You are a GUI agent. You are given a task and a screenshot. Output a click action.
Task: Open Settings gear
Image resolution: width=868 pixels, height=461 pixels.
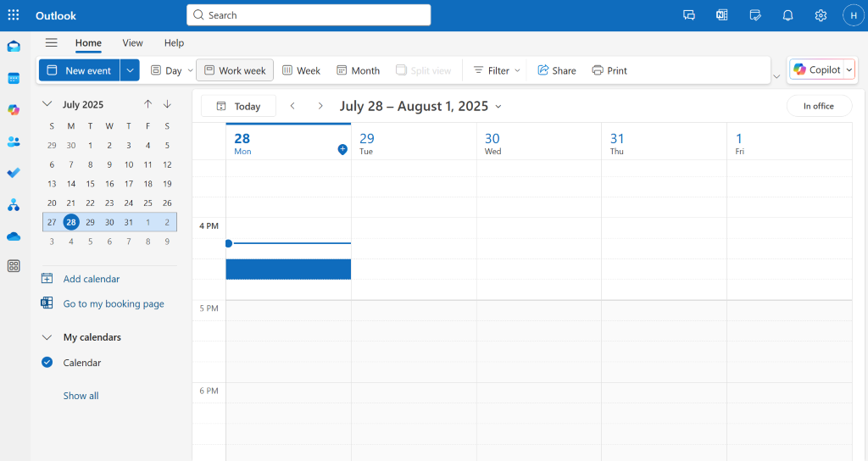[x=821, y=15]
